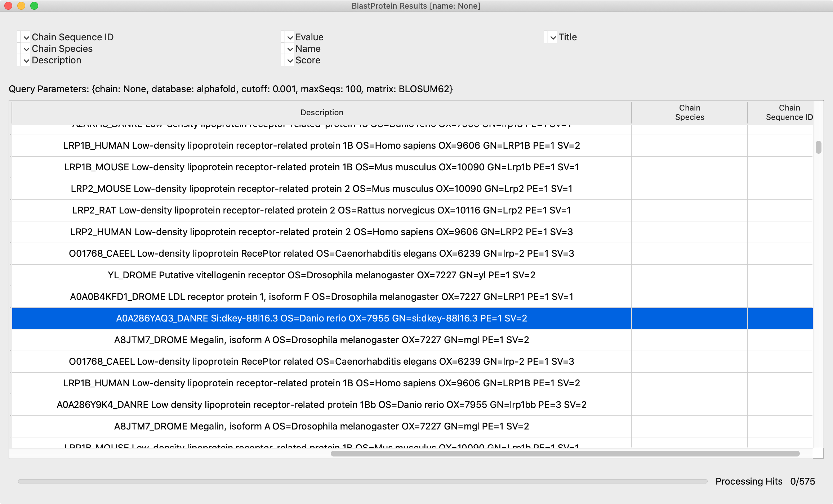This screenshot has width=833, height=504.
Task: Toggle the Score column checkbox
Action: (290, 60)
